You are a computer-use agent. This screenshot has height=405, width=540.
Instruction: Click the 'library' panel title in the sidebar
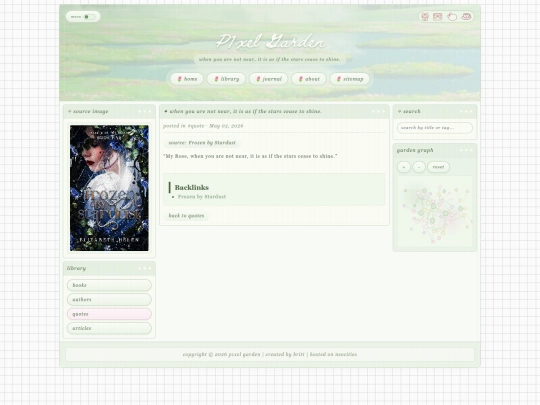(76, 268)
